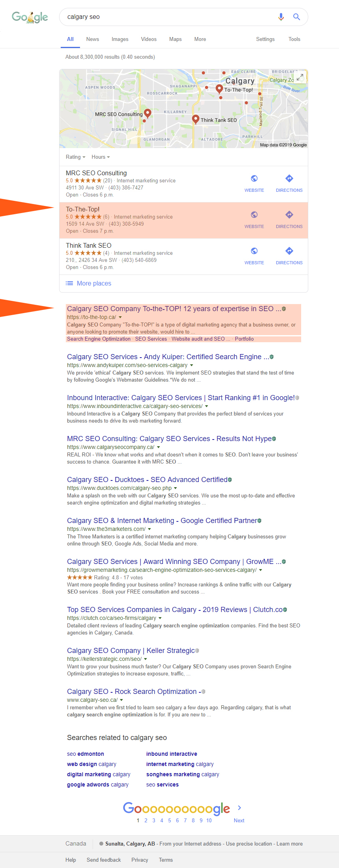Click shield icon beside Google Certified Partner result

pyautogui.click(x=259, y=521)
